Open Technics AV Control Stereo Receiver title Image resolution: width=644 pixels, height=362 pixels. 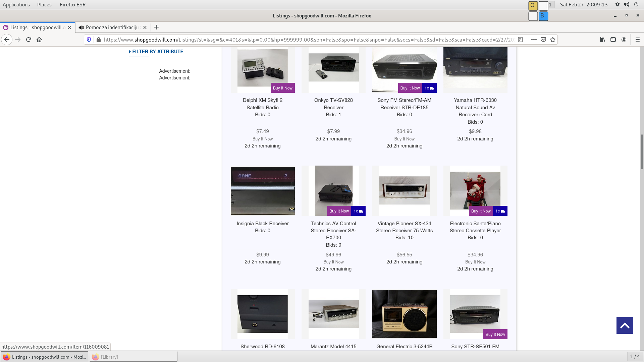click(333, 231)
